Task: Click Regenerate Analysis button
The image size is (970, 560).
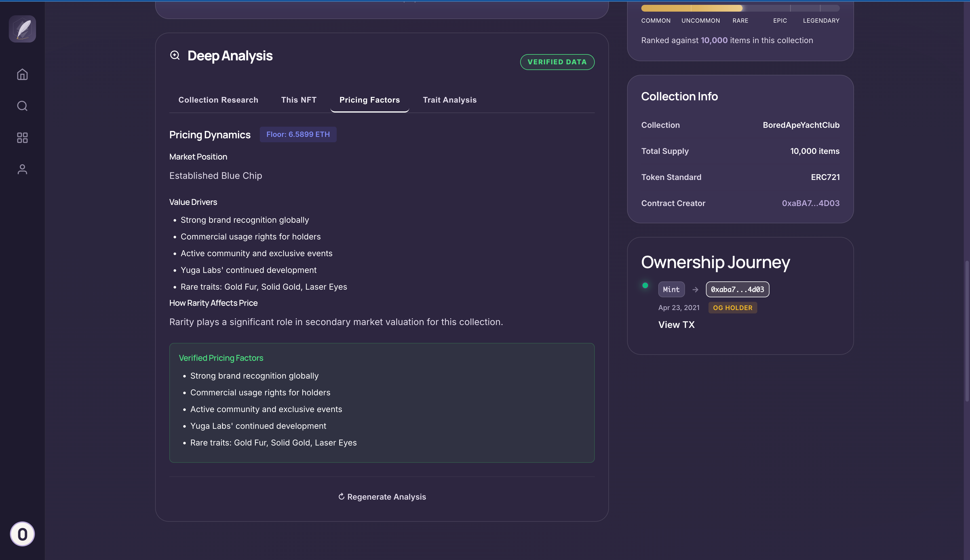Action: point(387,497)
